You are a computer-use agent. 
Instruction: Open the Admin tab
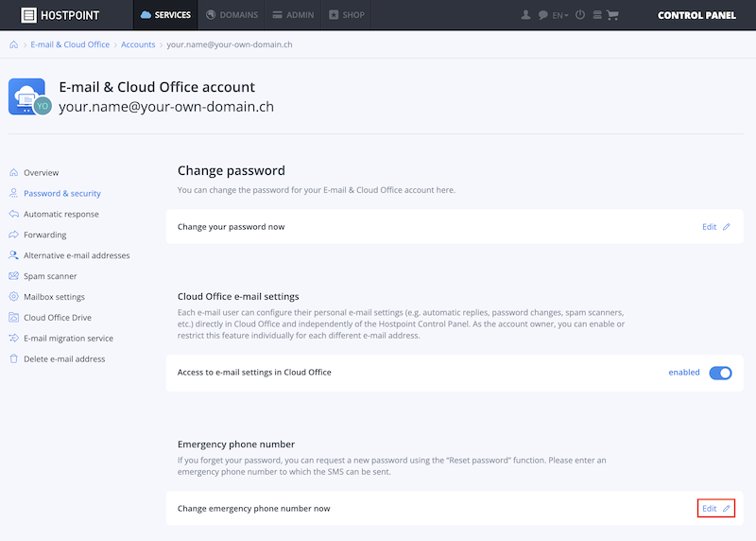click(293, 15)
